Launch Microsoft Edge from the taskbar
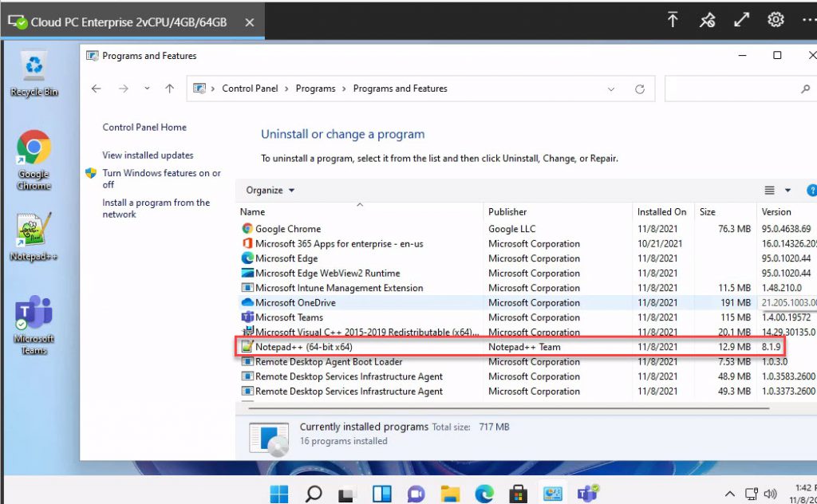This screenshot has width=817, height=504. point(484,493)
